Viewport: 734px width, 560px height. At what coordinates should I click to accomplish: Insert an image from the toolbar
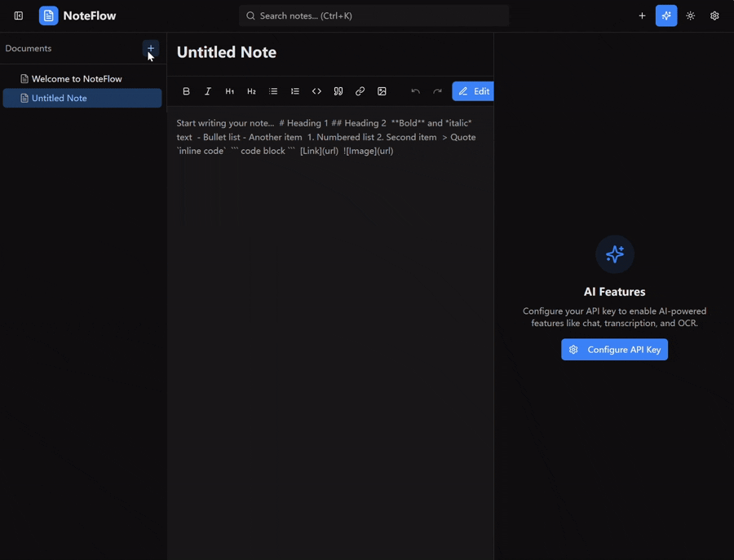click(x=382, y=91)
